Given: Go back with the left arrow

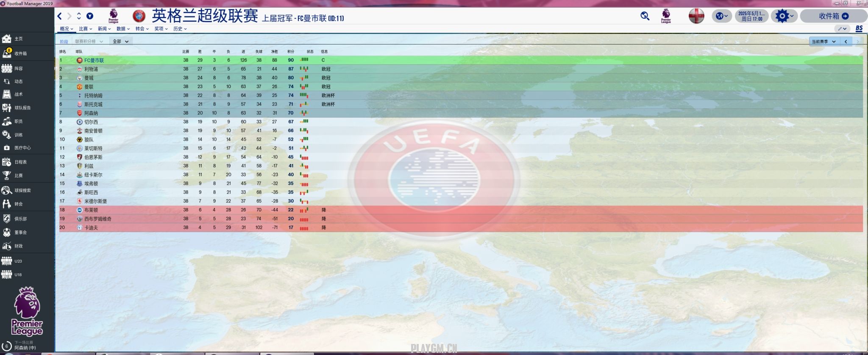Looking at the screenshot, I should pos(60,16).
